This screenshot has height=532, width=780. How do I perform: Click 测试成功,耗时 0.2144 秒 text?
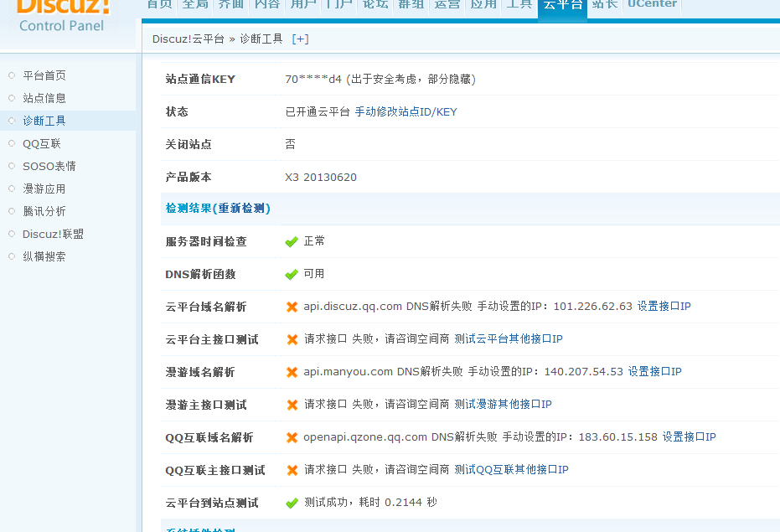point(370,503)
